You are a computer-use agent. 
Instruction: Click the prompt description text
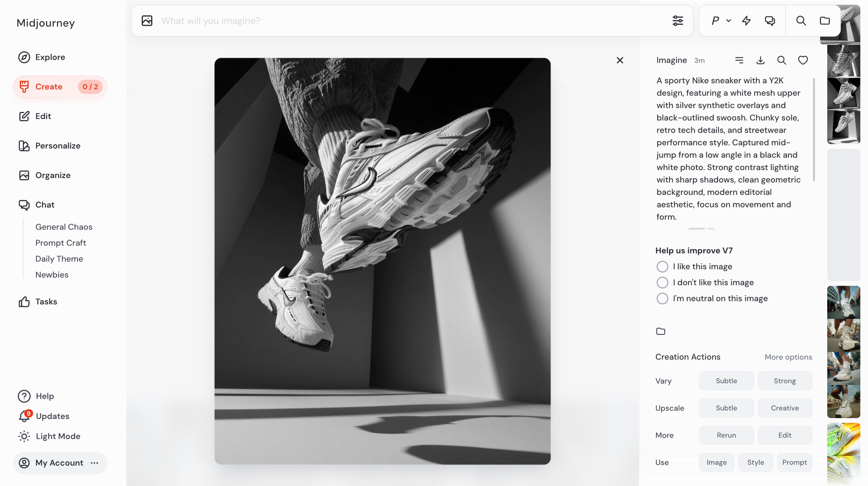pos(729,149)
